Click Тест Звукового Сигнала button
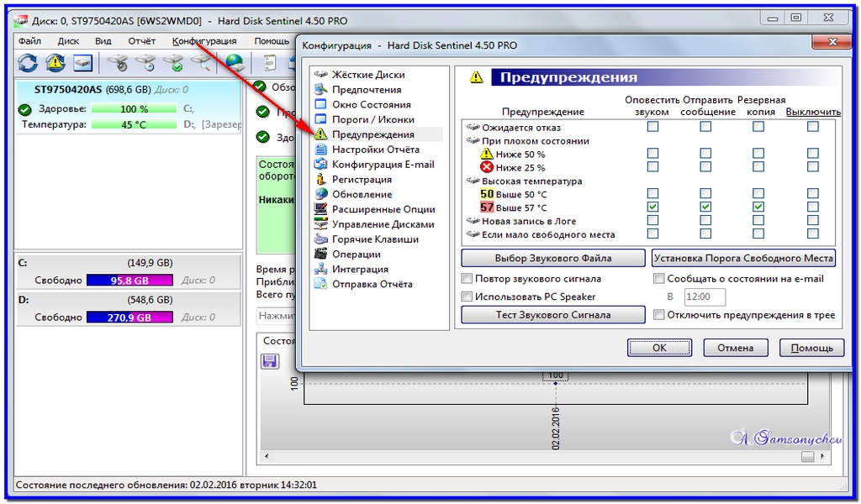 [553, 315]
